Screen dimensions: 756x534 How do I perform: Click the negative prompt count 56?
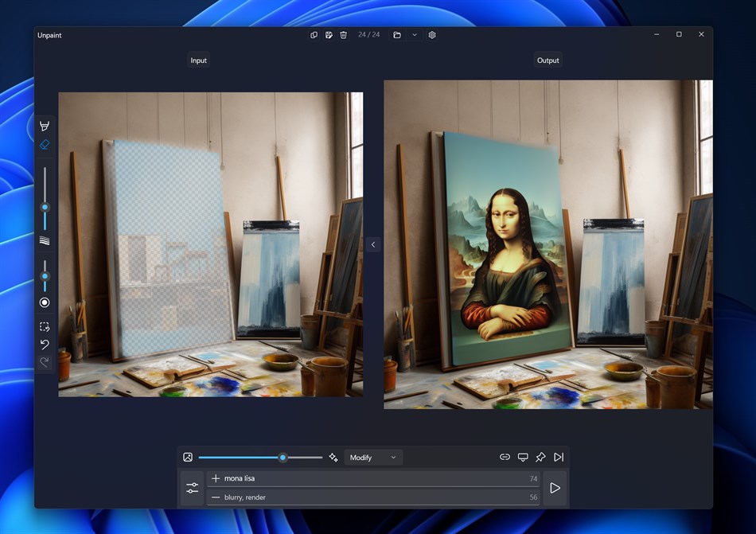pos(533,497)
